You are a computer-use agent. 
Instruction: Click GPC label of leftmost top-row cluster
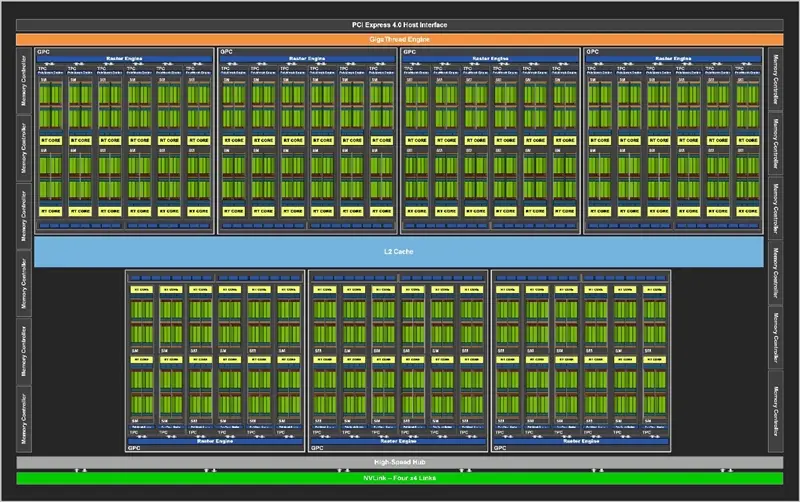tap(43, 52)
